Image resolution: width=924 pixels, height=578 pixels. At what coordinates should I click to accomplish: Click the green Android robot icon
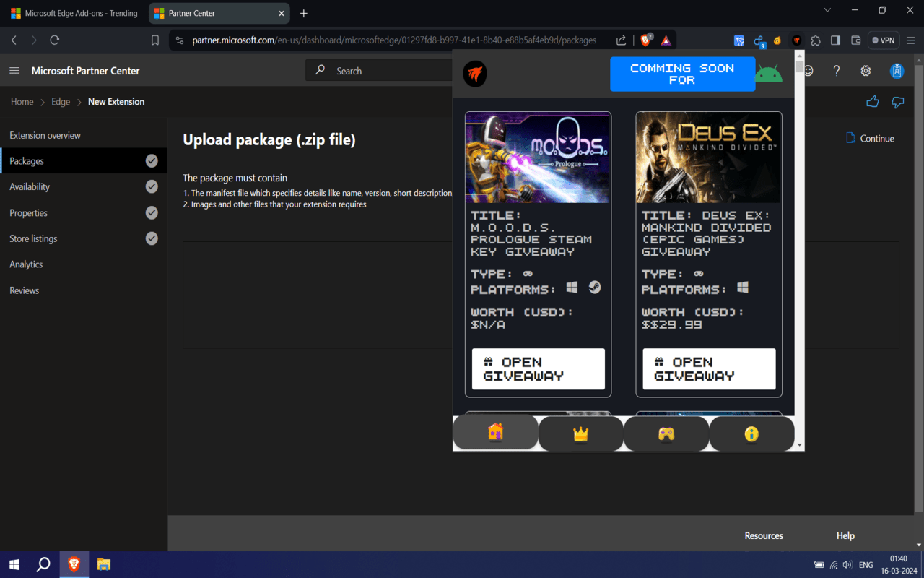pyautogui.click(x=768, y=74)
